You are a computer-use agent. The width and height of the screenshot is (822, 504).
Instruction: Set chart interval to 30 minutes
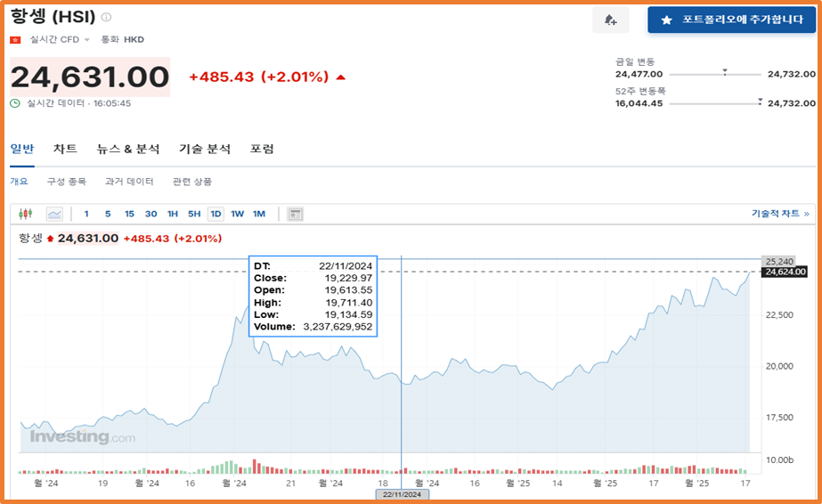tap(151, 214)
